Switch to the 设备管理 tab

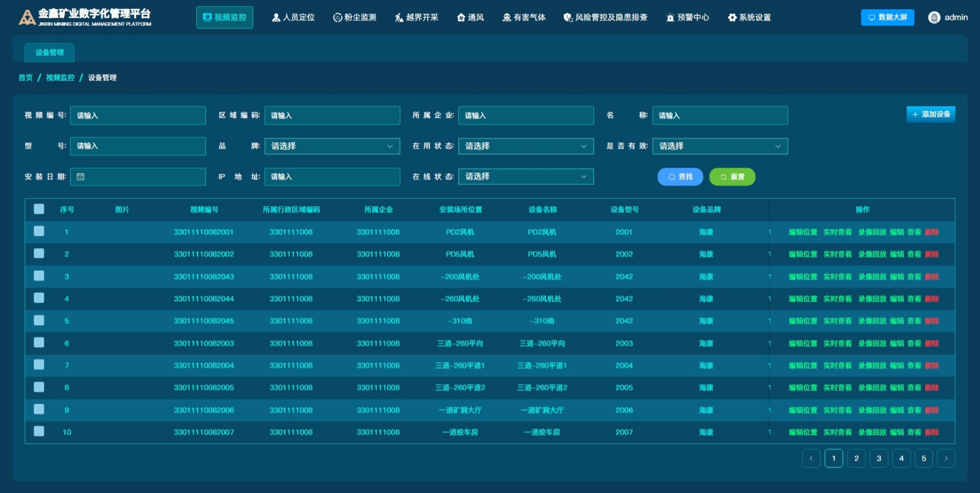[49, 53]
